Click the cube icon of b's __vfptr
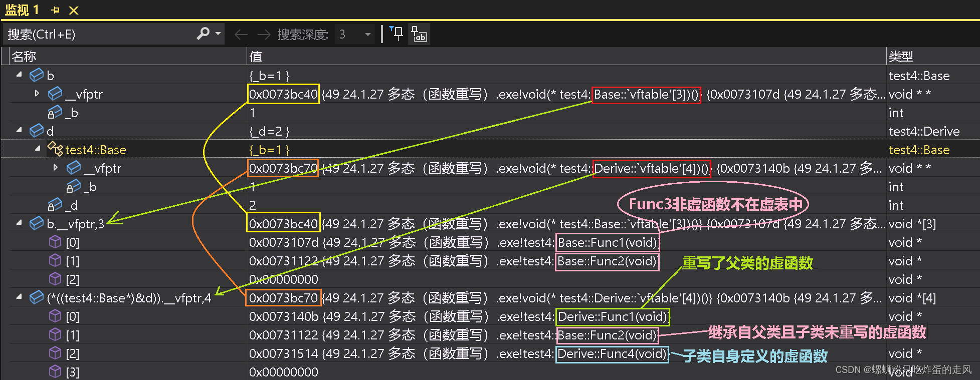Viewport: 980px width, 380px height. [55, 94]
